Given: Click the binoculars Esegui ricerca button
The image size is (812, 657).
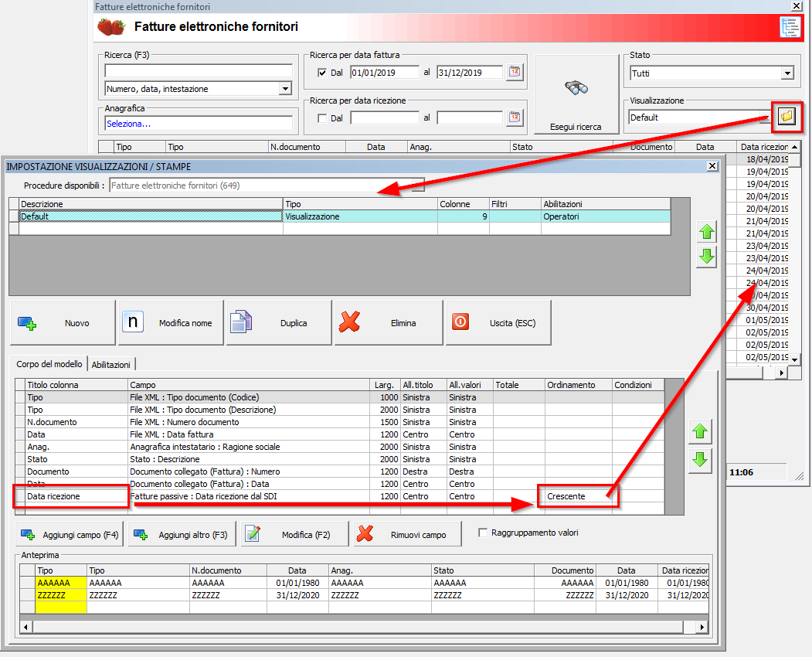Looking at the screenshot, I should [x=576, y=94].
